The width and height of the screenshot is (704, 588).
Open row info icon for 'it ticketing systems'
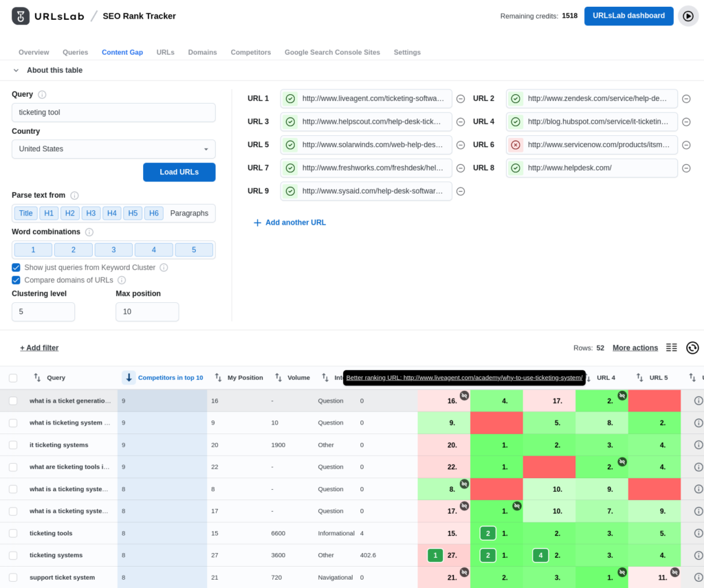[x=698, y=445]
